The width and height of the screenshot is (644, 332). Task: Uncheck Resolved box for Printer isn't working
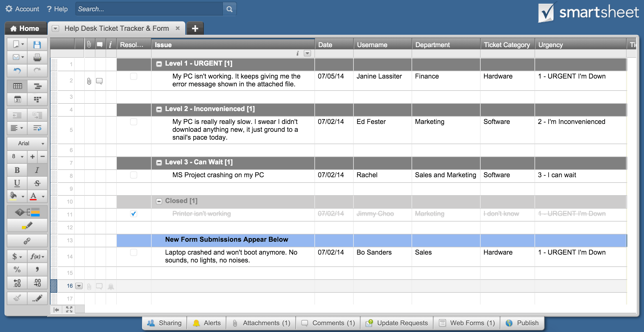click(x=134, y=214)
